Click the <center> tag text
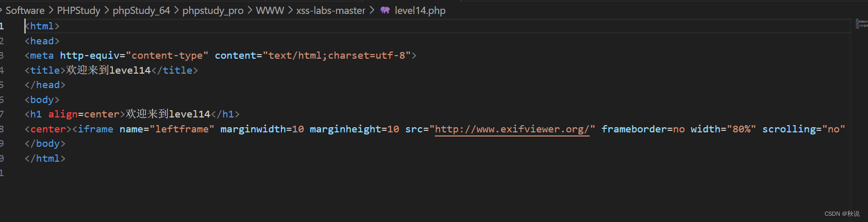Image resolution: width=868 pixels, height=222 pixels. click(x=48, y=129)
